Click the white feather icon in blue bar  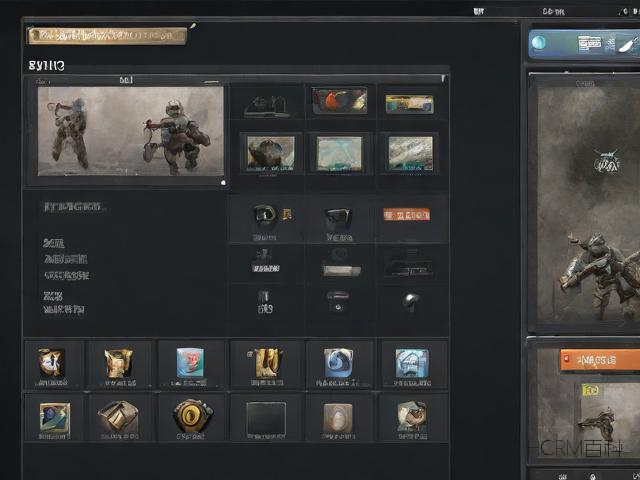pos(628,44)
